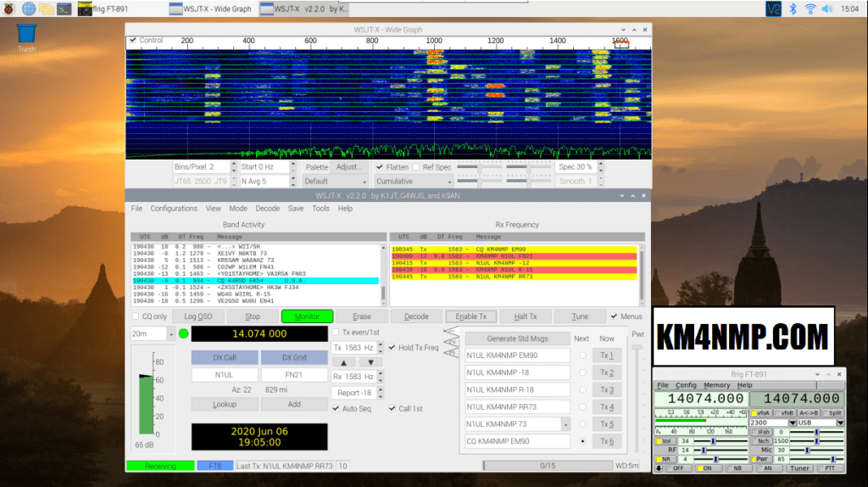Open the Trash icon on the desktop
Viewport: 868px width, 487px height.
27,35
